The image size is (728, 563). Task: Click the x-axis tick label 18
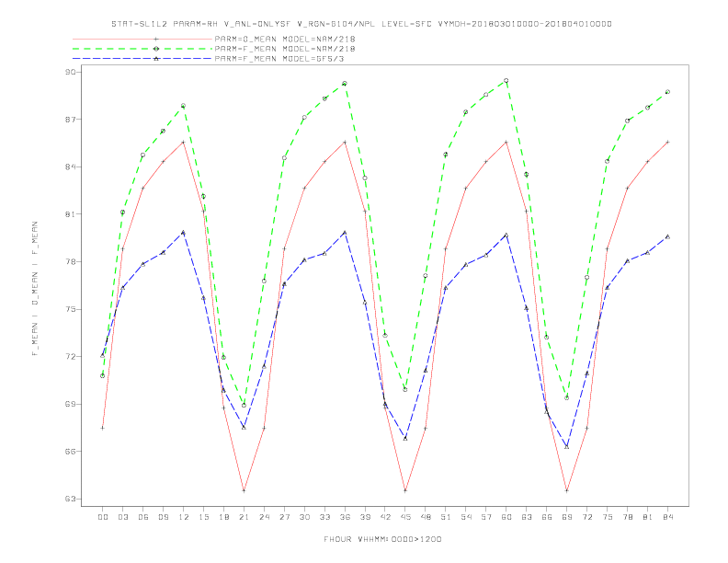(x=223, y=517)
